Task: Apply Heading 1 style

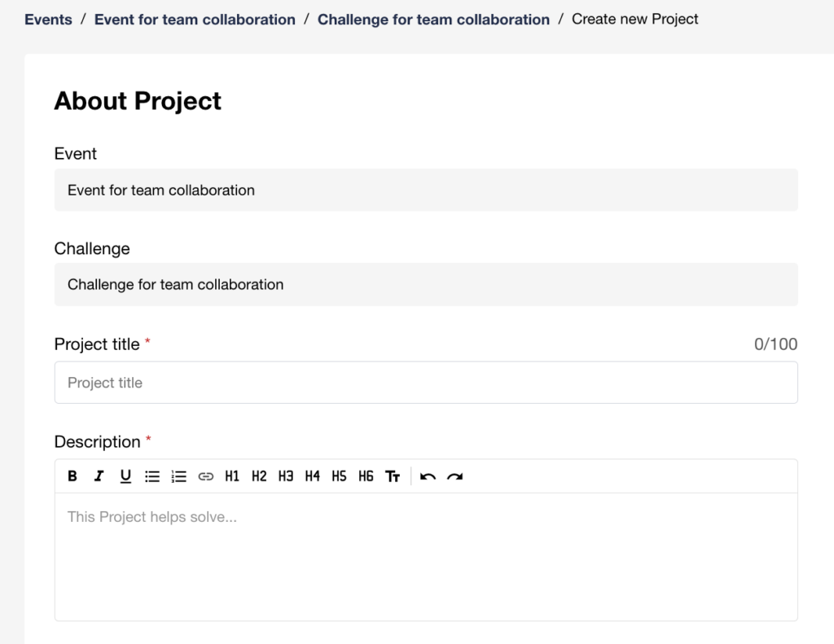Action: [x=232, y=476]
